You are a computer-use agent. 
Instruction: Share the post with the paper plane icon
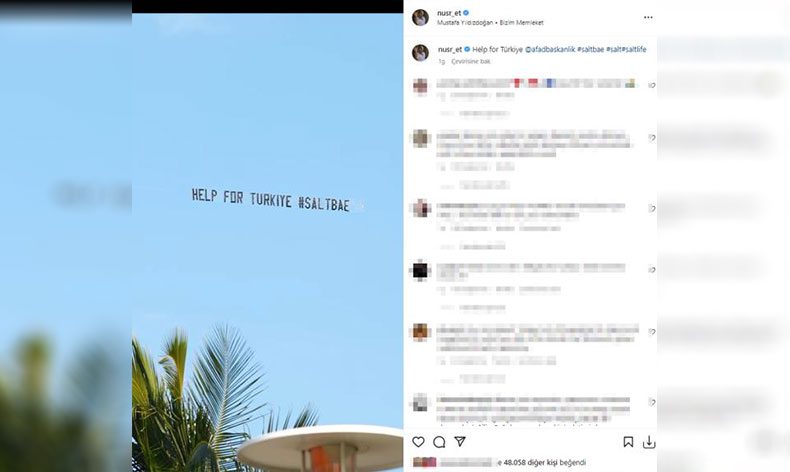point(460,441)
